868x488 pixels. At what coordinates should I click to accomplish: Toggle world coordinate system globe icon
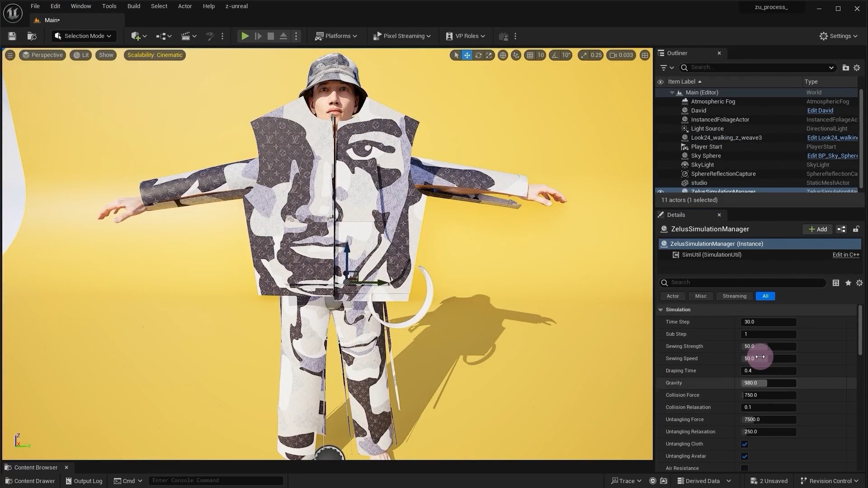coord(503,55)
